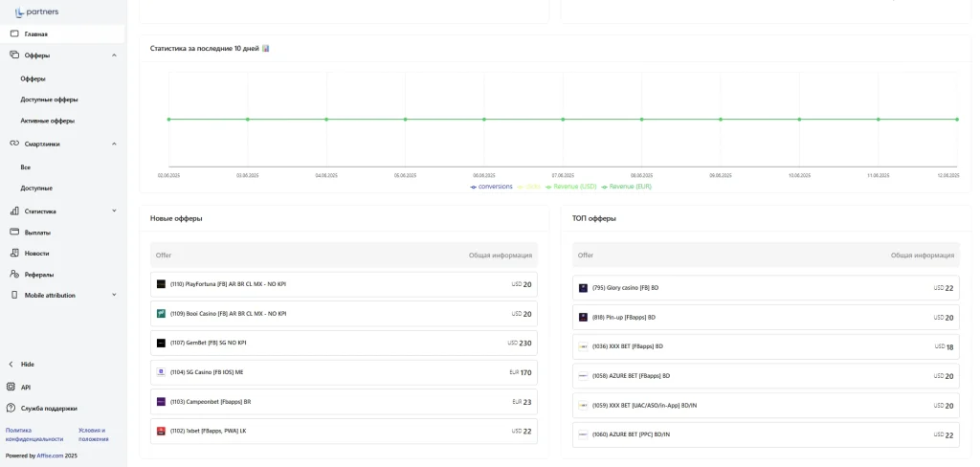
Task: Open Все smartlinks
Action: [x=25, y=167]
